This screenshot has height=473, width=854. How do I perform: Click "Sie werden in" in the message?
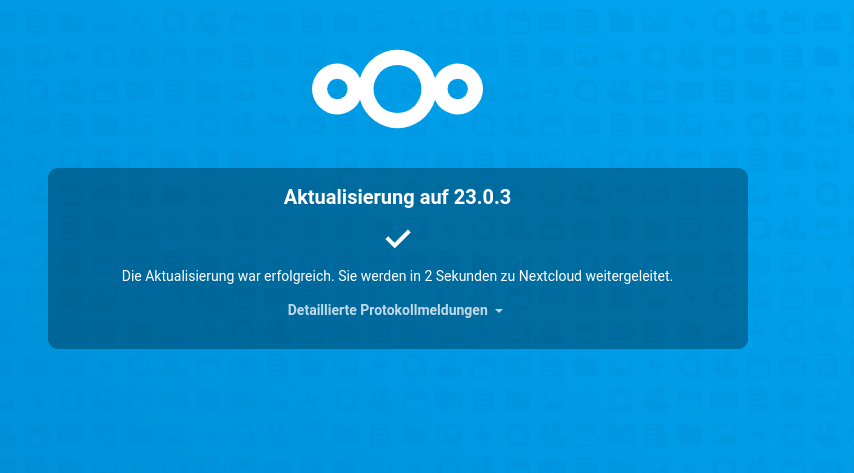pyautogui.click(x=379, y=276)
